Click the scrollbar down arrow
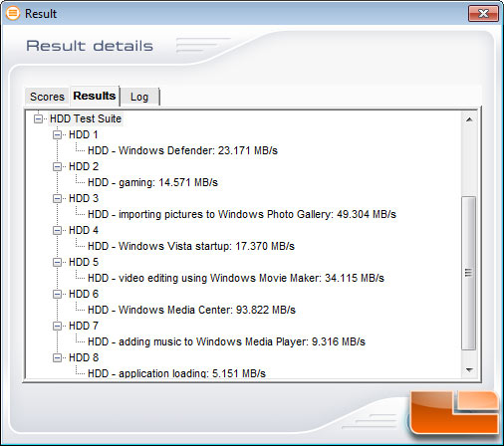The image size is (504, 446). pos(469,369)
